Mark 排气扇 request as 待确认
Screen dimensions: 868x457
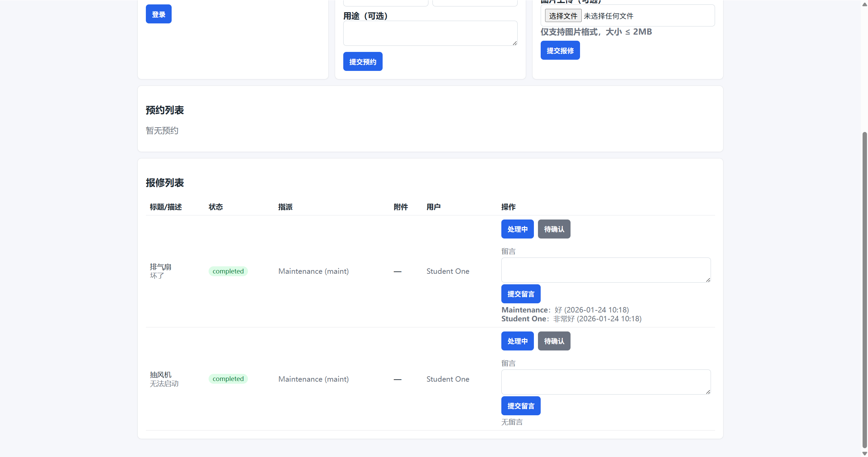(554, 229)
